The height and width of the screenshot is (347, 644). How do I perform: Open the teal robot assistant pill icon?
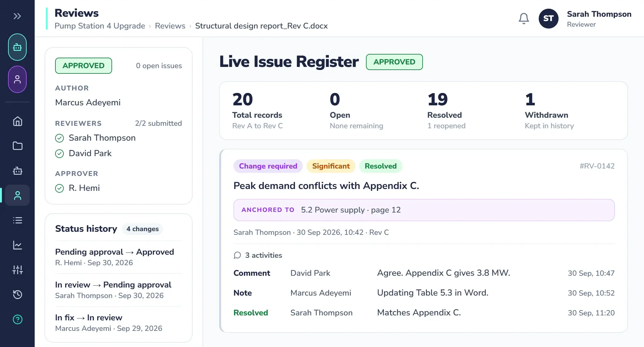17,47
